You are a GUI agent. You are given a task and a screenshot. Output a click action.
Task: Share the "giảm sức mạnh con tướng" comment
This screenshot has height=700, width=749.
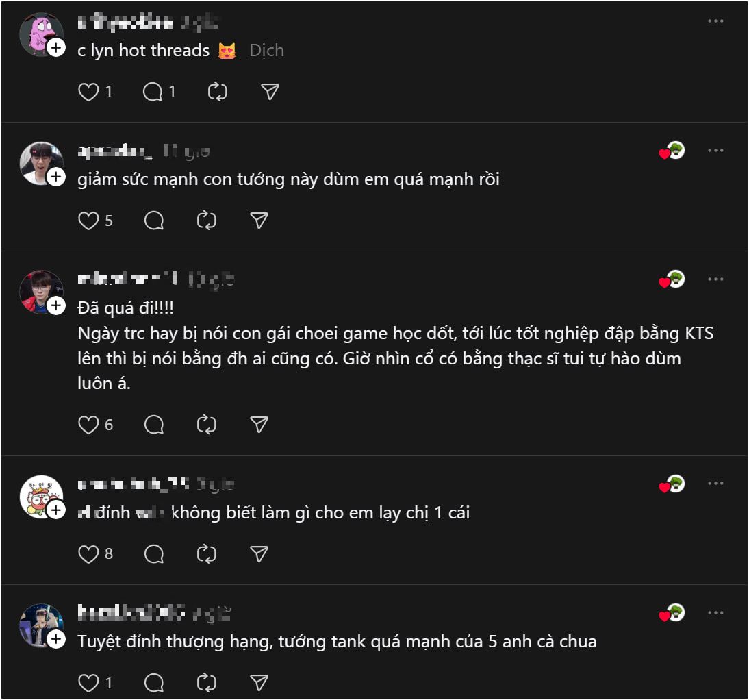[x=259, y=221]
